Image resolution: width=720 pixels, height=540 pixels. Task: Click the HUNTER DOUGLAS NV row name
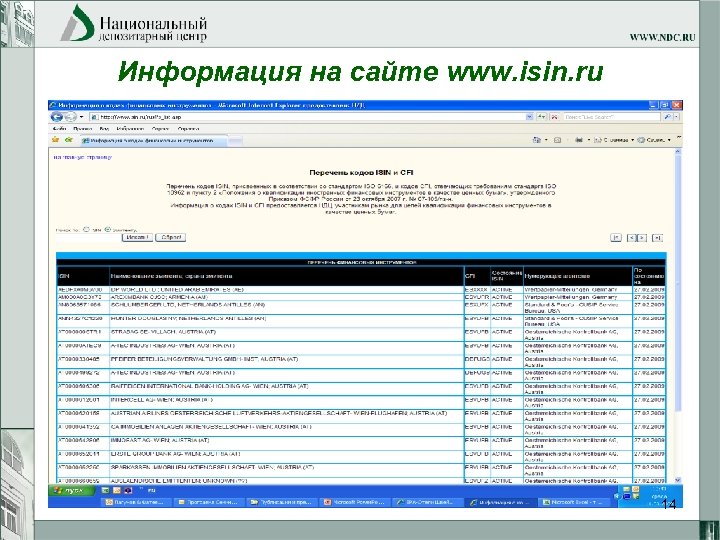point(188,318)
